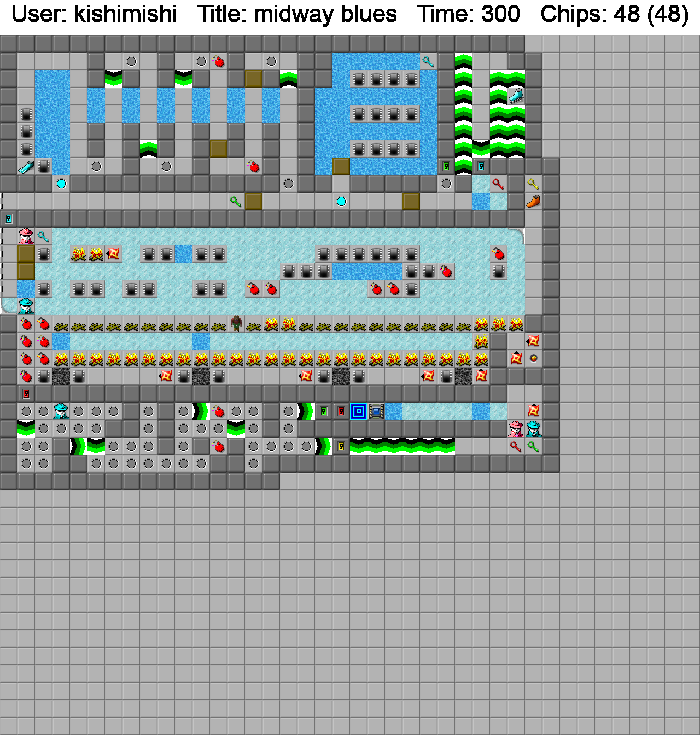Screen dimensions: 700x735
Task: Select the cyan thief standing on ice
Action: (x=26, y=306)
